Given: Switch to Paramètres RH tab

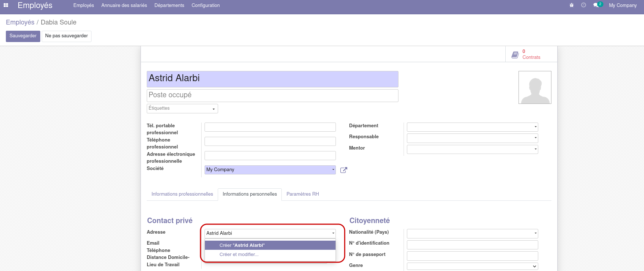Looking at the screenshot, I should tap(303, 194).
